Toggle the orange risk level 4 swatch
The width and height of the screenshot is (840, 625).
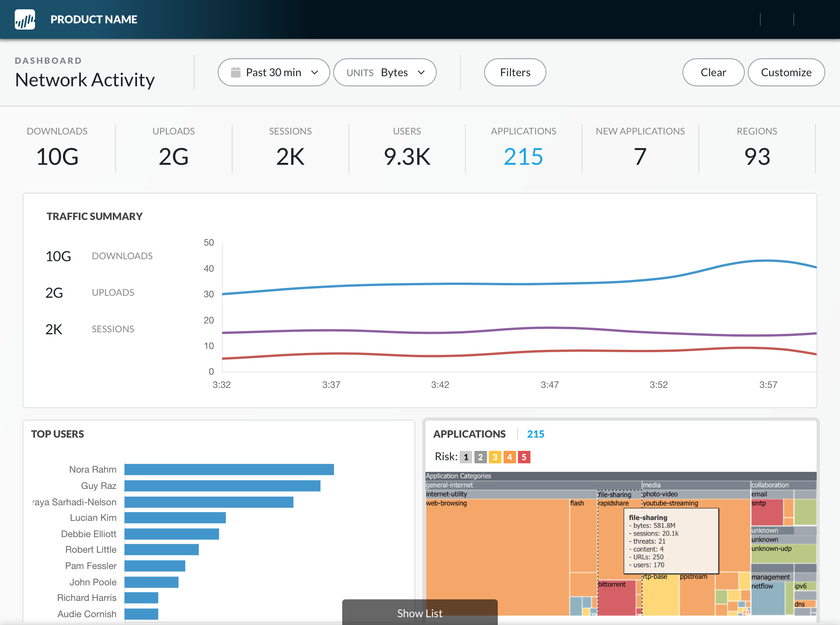coord(509,457)
